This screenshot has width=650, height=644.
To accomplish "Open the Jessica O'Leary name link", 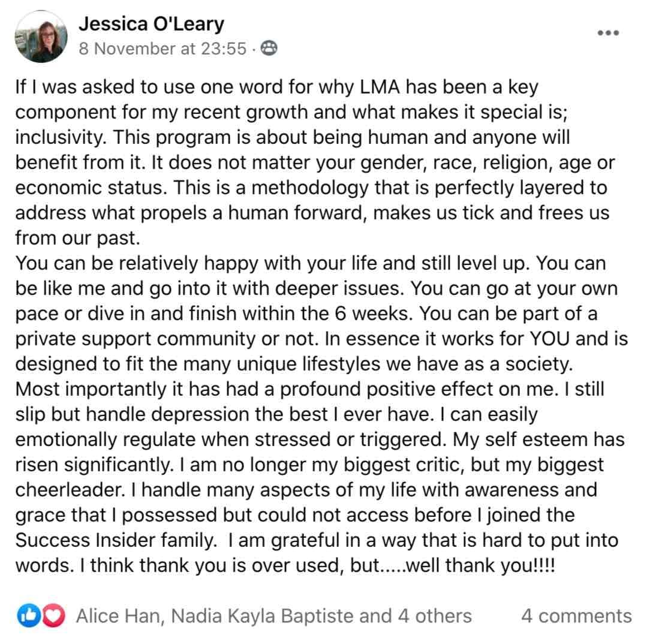I will coord(151,23).
